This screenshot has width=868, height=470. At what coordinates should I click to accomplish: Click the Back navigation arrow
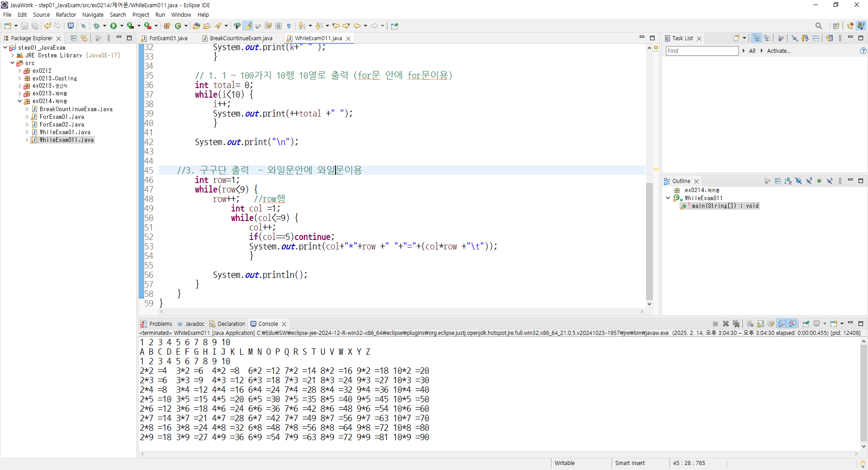[357, 26]
